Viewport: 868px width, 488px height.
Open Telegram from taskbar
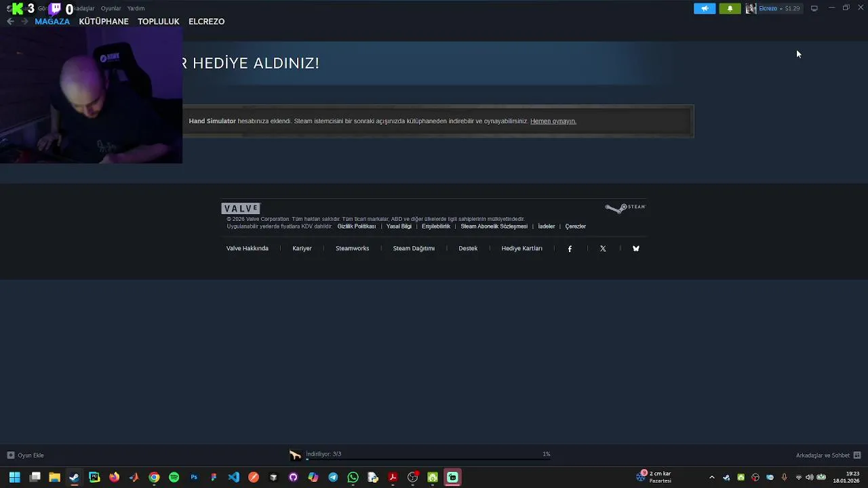pos(333,477)
